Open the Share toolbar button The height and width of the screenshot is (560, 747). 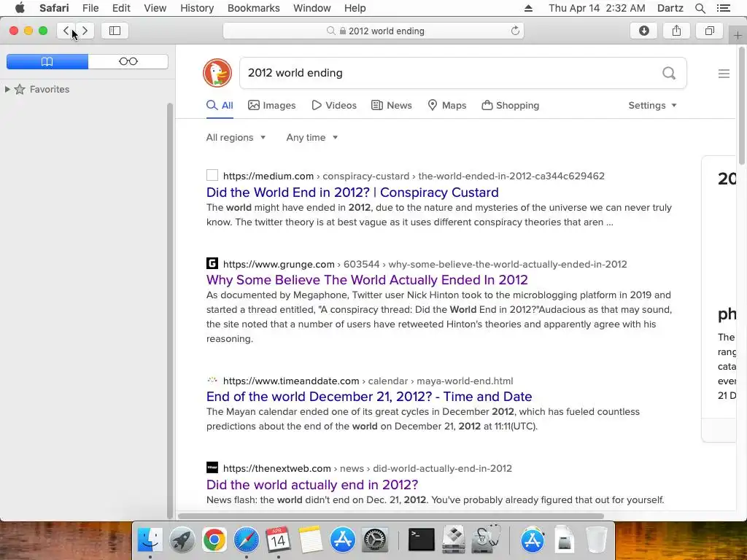[676, 31]
